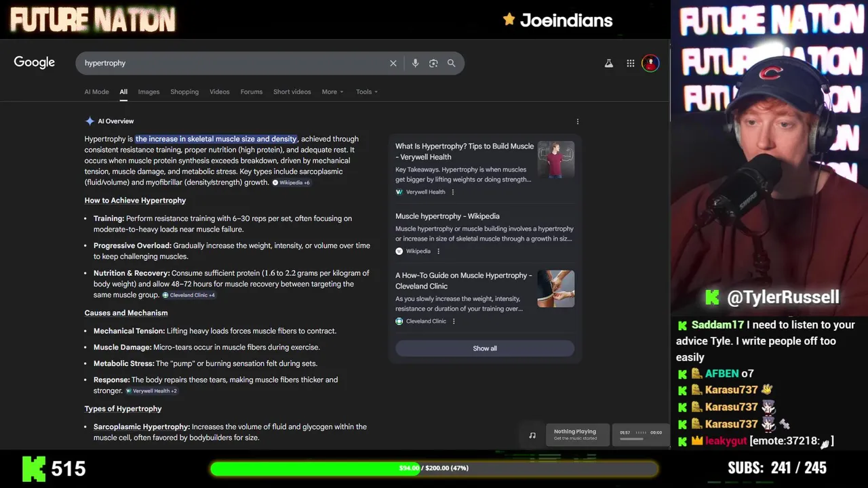Click 'Progressive Overload:' bullet label
This screenshot has height=488, width=868.
click(x=132, y=246)
